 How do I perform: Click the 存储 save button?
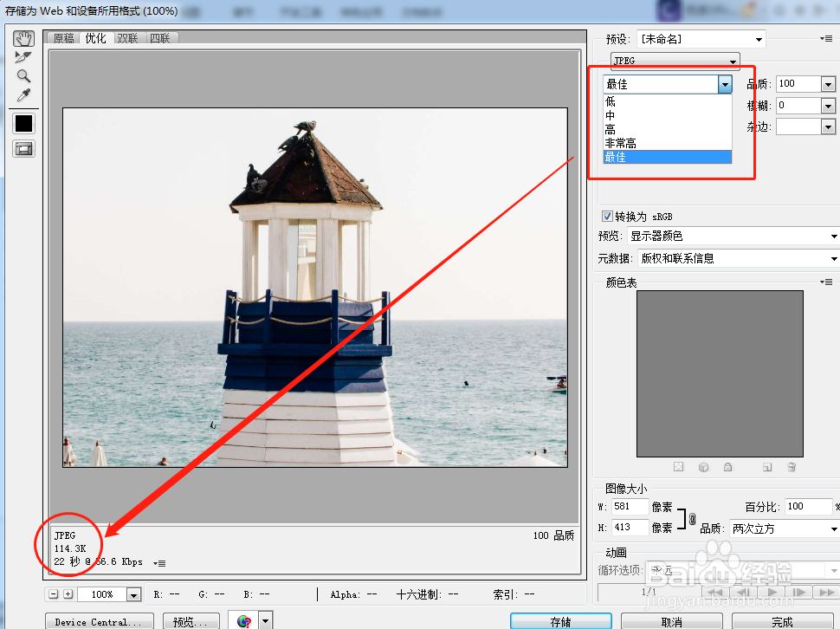(x=561, y=621)
